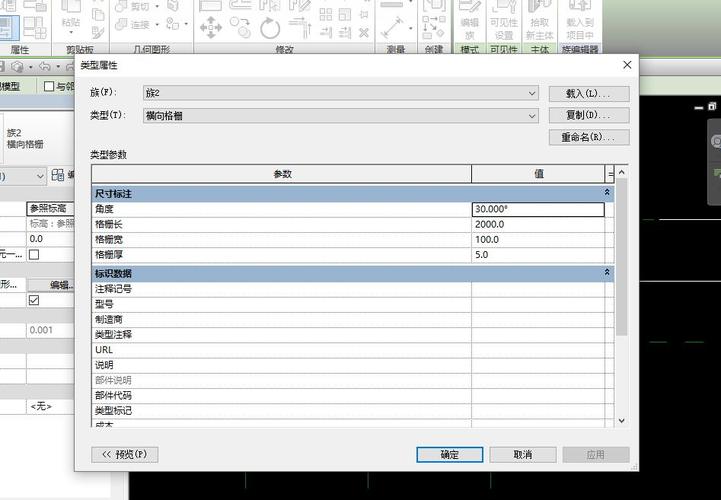This screenshot has width=721, height=500.
Task: Open 可见性设置 Visibility Settings
Action: pos(504,20)
